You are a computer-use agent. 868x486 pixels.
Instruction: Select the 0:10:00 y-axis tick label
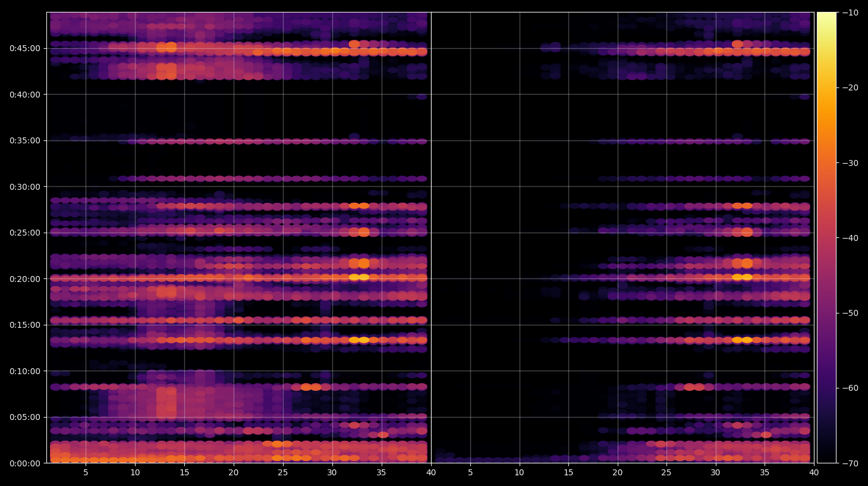tap(25, 371)
